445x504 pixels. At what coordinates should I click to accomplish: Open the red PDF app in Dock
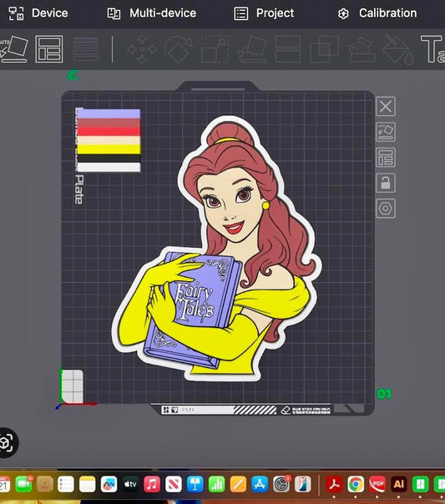[x=377, y=484]
